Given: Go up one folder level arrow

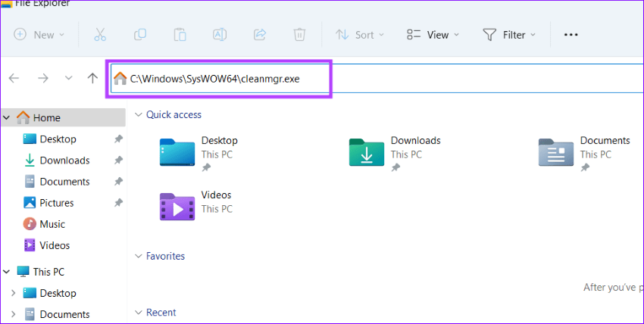Looking at the screenshot, I should [x=93, y=78].
